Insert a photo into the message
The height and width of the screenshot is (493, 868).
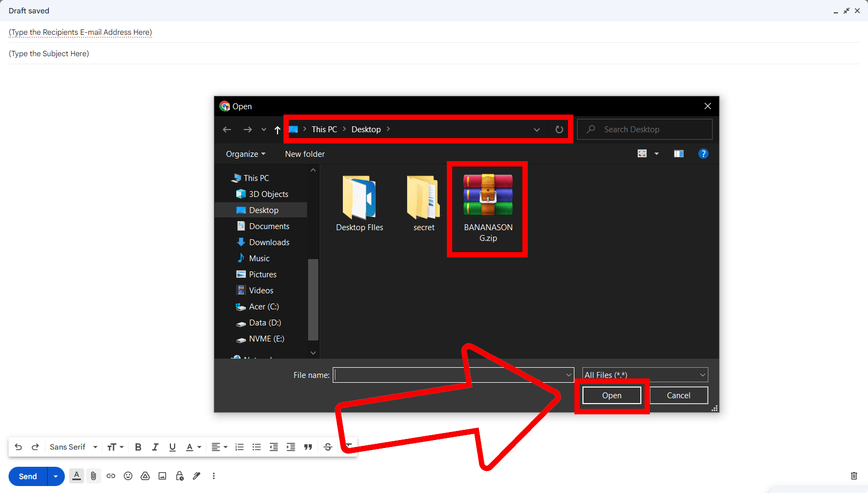(x=162, y=476)
